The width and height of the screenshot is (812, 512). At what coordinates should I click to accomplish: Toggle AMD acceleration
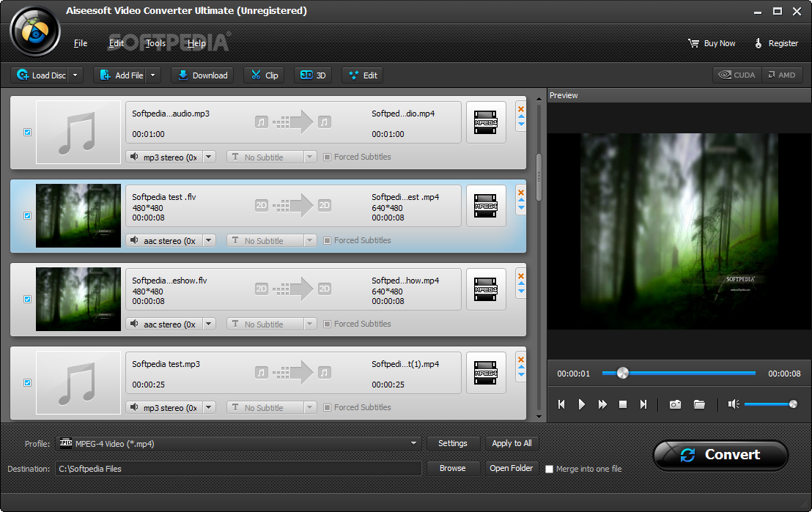782,75
